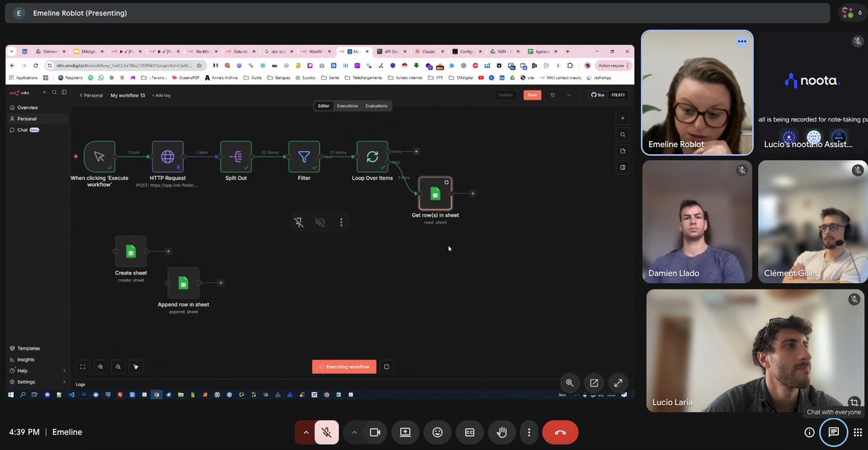Expand Help menu in n8n sidebar
Image resolution: width=868 pixels, height=450 pixels.
tap(38, 370)
